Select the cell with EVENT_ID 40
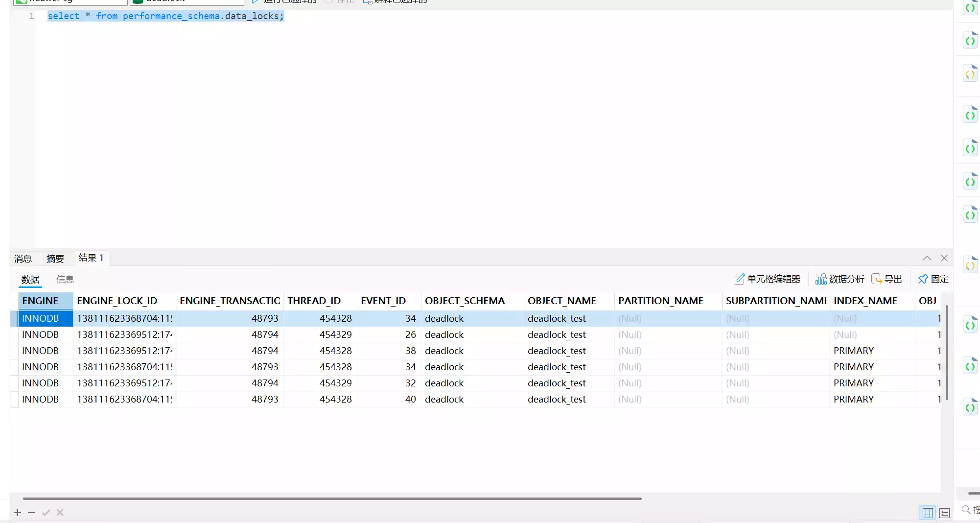The height and width of the screenshot is (523, 980). click(389, 399)
